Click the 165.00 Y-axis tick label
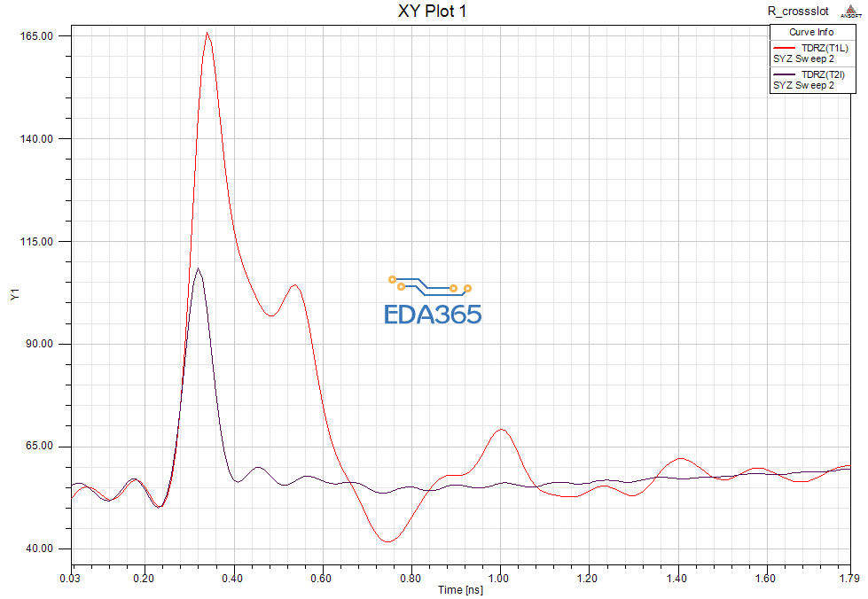The image size is (868, 599). [x=36, y=36]
